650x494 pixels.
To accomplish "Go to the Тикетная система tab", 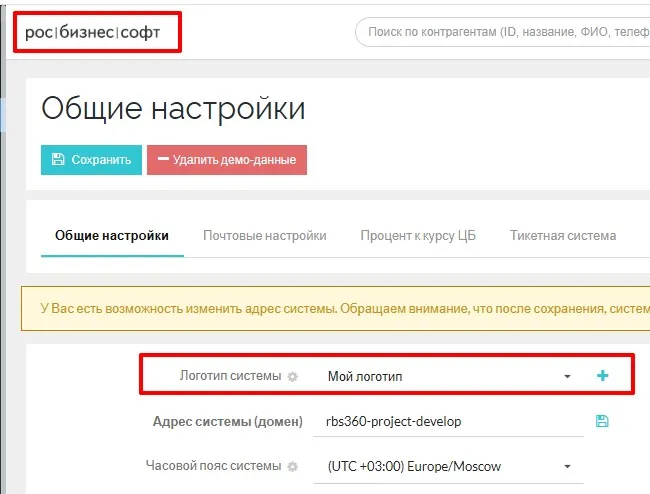I will (x=562, y=236).
